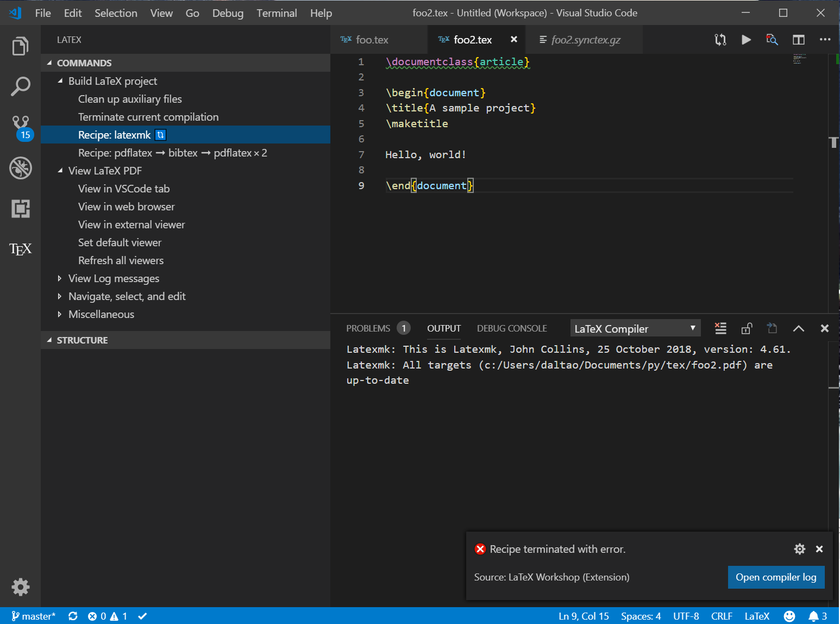The width and height of the screenshot is (840, 624).
Task: Split the editor with the split icon
Action: (798, 40)
